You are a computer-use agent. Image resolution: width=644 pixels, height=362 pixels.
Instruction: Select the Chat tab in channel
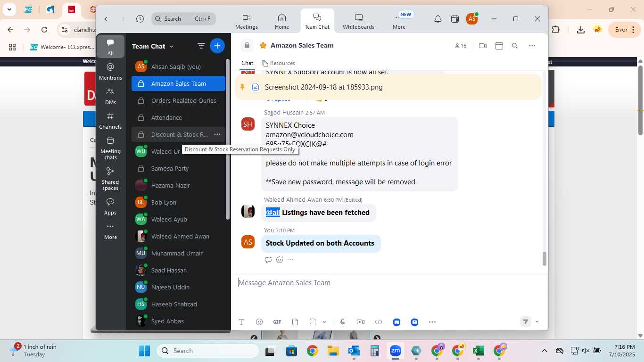pos(247,63)
